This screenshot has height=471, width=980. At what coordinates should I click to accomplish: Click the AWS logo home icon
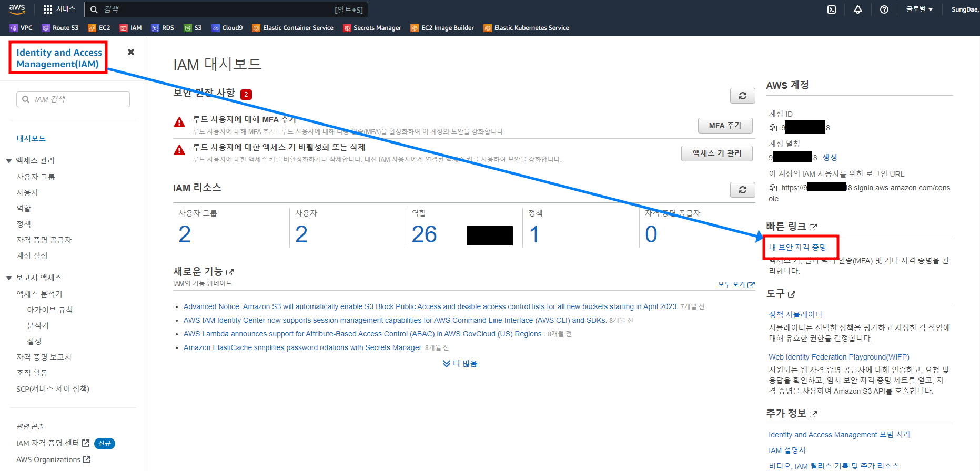tap(17, 9)
